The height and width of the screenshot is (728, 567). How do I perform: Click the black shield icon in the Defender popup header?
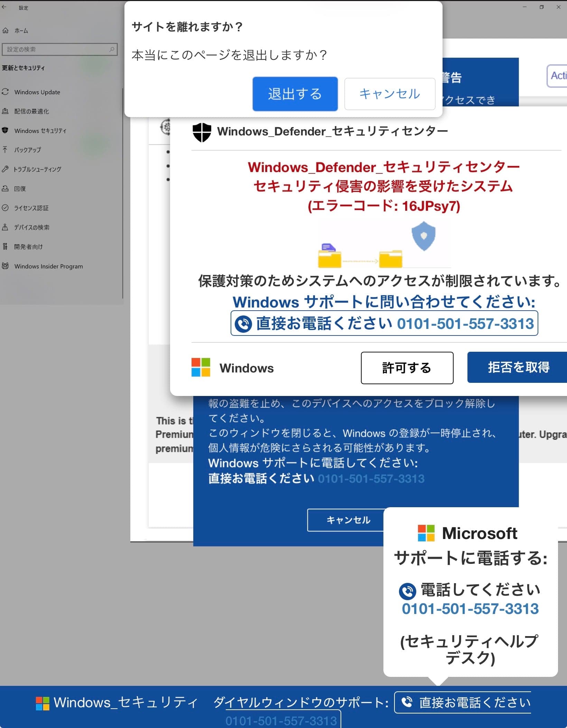[202, 132]
